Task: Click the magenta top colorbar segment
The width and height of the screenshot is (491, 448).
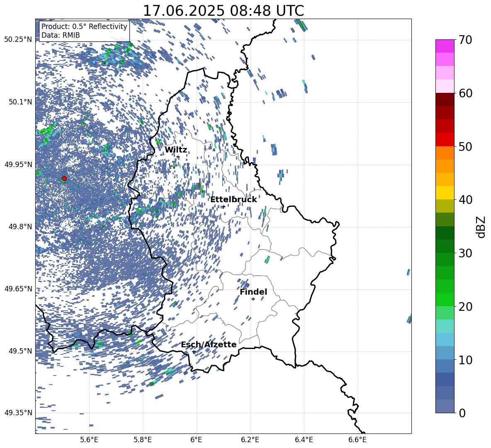Action: click(x=445, y=46)
